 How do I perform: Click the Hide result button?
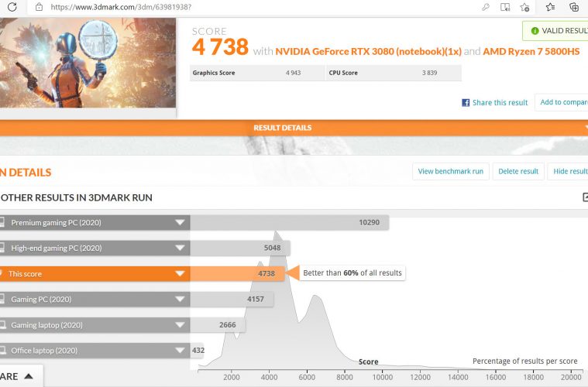[x=568, y=171]
